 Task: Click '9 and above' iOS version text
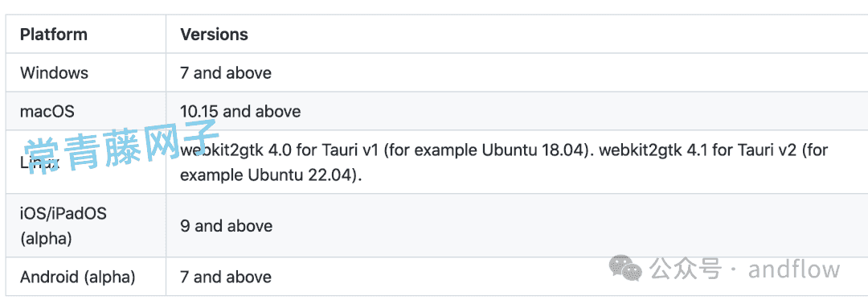pos(227,226)
